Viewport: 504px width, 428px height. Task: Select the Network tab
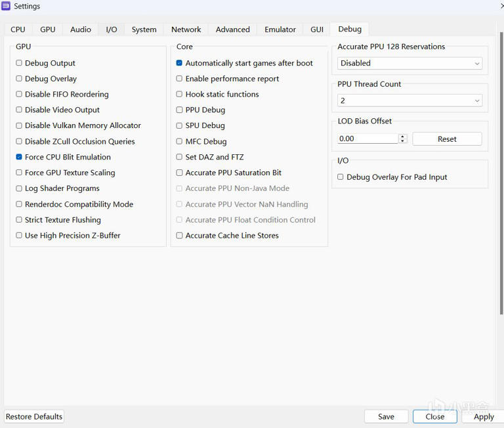(x=186, y=30)
